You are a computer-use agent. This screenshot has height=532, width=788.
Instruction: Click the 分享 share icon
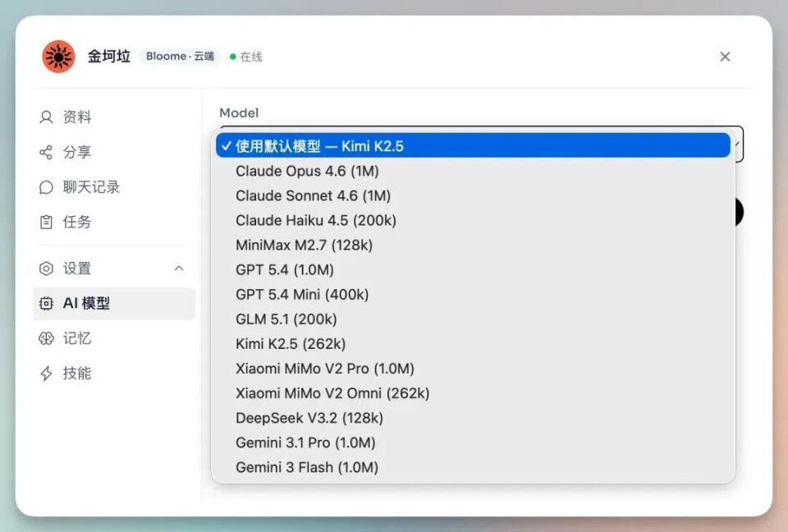(46, 153)
